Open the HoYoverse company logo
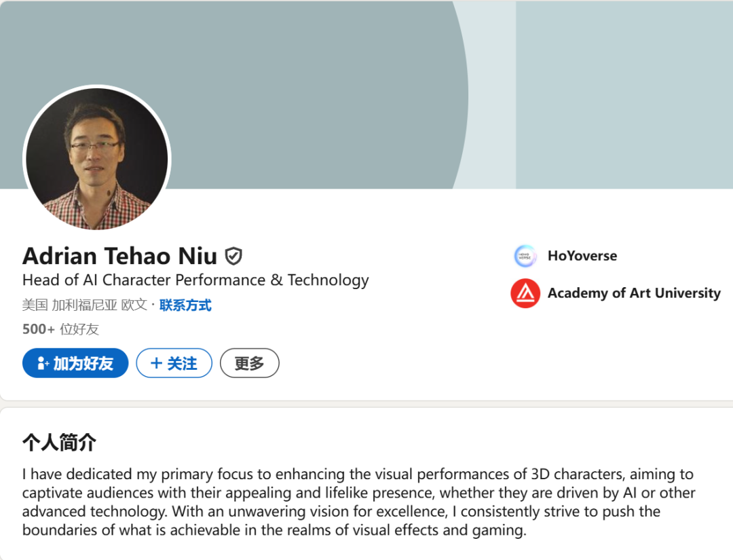 525,256
